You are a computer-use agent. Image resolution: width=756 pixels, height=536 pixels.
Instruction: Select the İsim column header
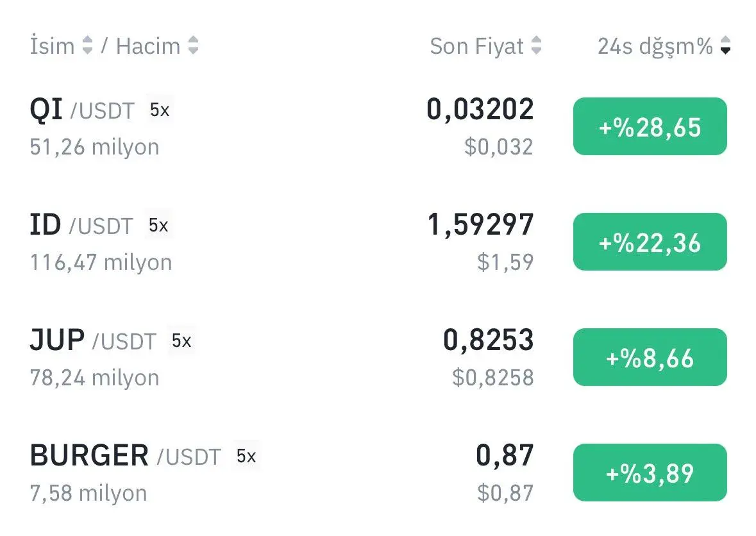[52, 46]
